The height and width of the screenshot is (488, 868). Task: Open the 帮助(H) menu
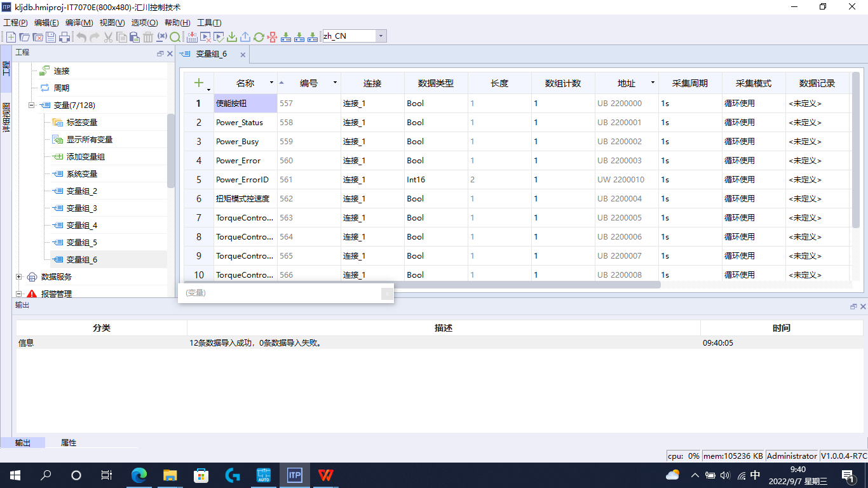pyautogui.click(x=177, y=22)
